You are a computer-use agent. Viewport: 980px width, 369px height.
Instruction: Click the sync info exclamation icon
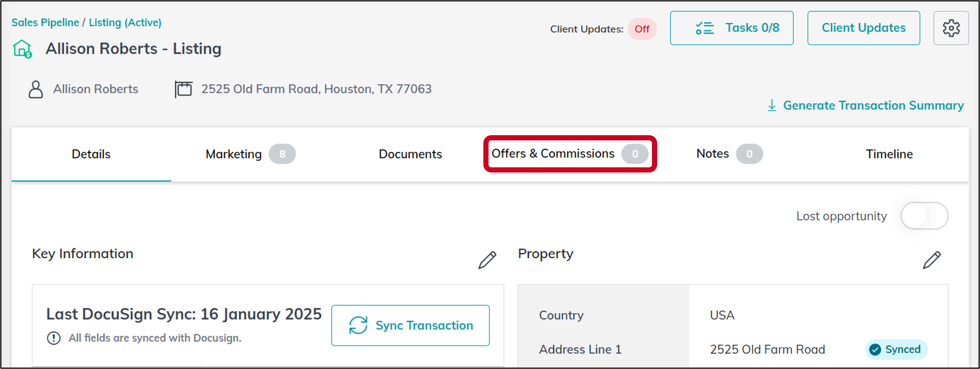point(54,338)
